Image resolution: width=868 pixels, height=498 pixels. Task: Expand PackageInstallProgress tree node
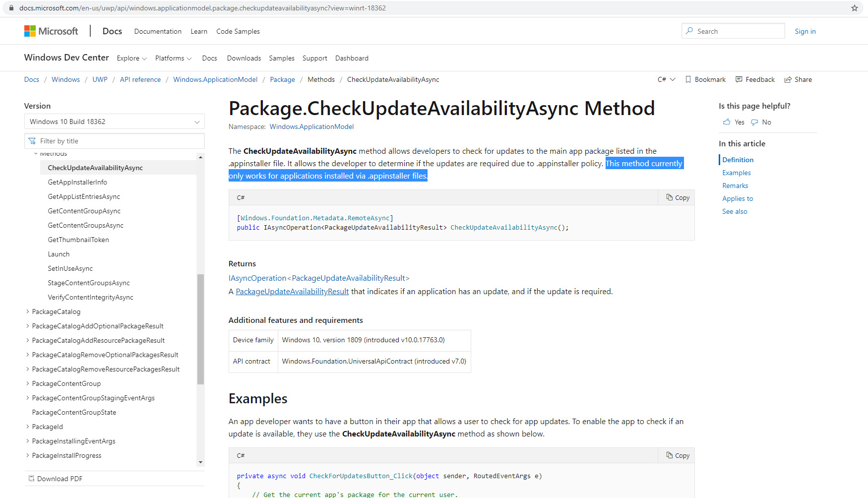coord(27,455)
